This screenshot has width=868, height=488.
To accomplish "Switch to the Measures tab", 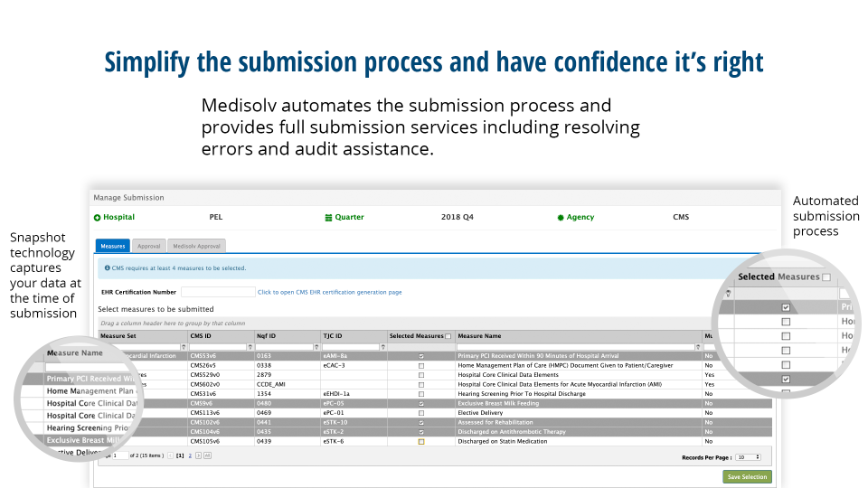I will [x=113, y=246].
